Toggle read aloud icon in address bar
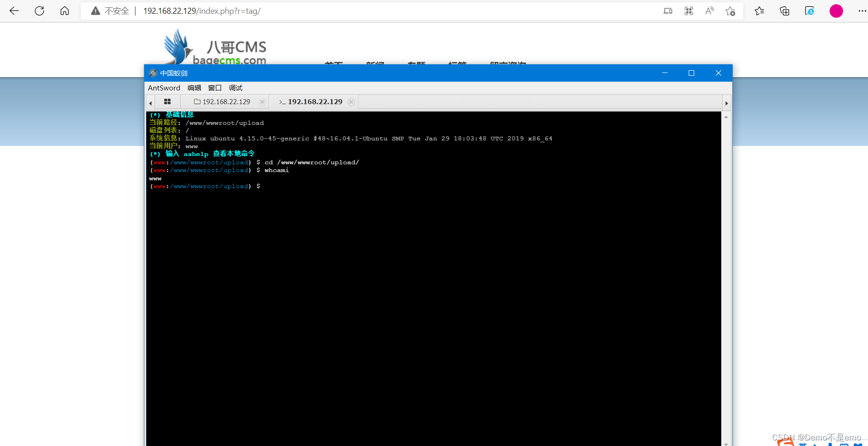The image size is (868, 446). click(x=709, y=11)
